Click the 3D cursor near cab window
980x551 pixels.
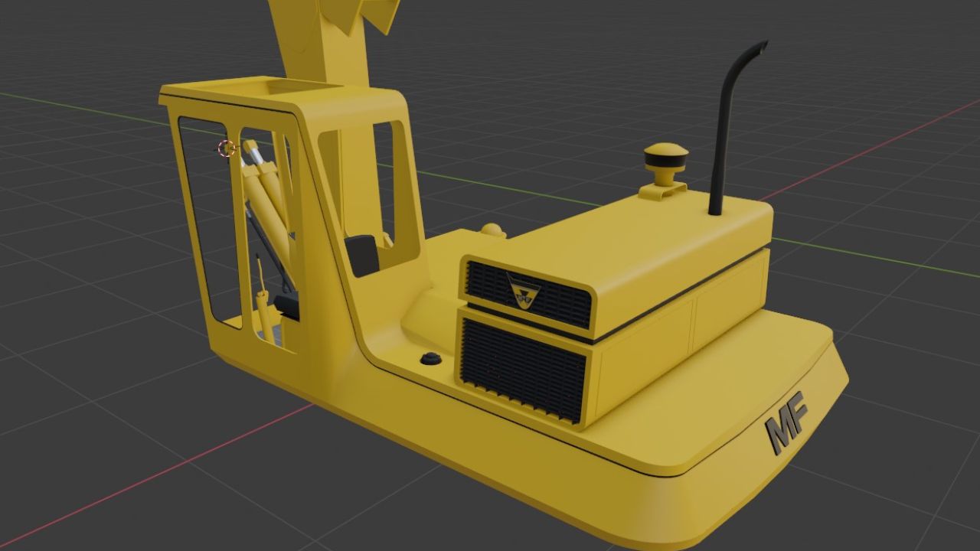tap(227, 148)
